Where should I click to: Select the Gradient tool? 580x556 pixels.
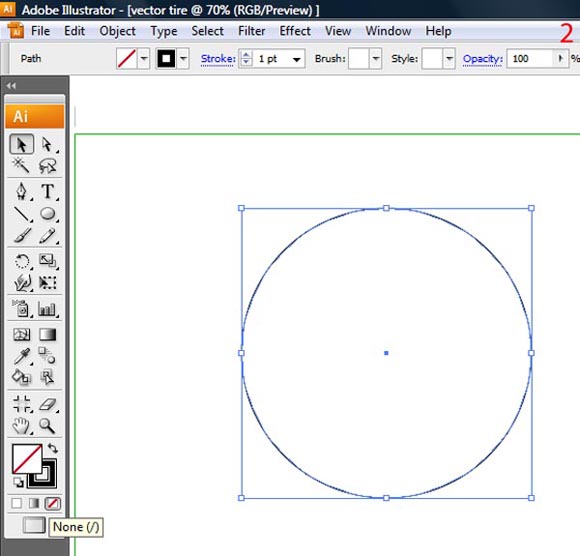point(47,334)
